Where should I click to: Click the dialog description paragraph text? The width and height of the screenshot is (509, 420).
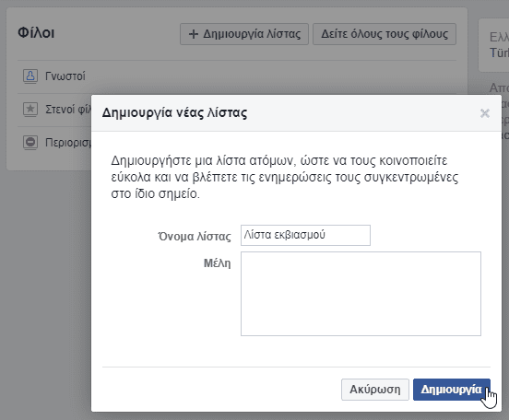pyautogui.click(x=285, y=177)
